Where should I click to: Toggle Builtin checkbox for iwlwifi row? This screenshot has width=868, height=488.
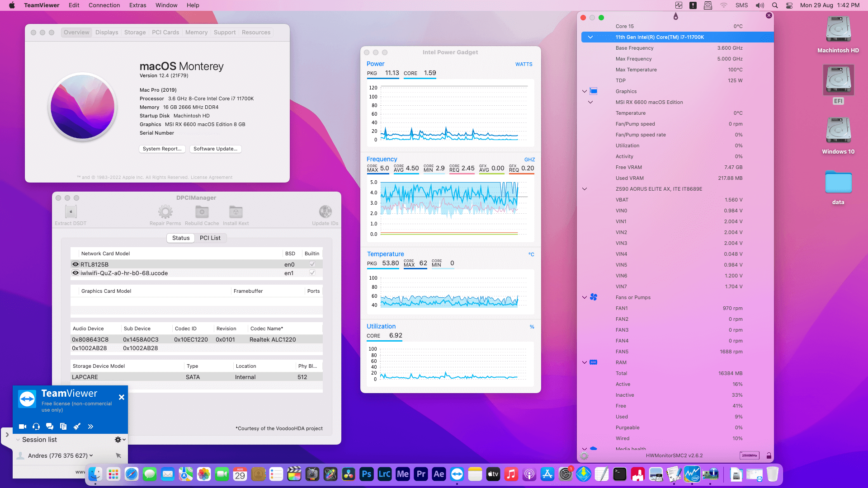tap(312, 273)
